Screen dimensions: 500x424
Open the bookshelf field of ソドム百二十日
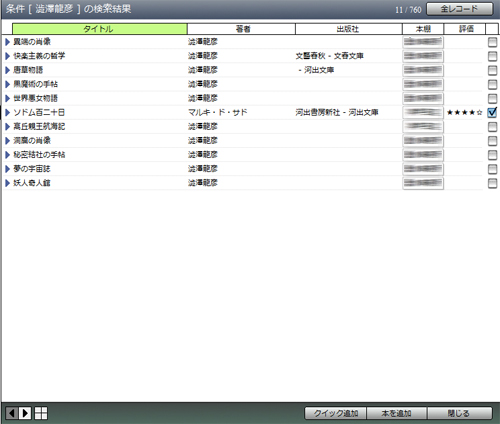coord(423,113)
